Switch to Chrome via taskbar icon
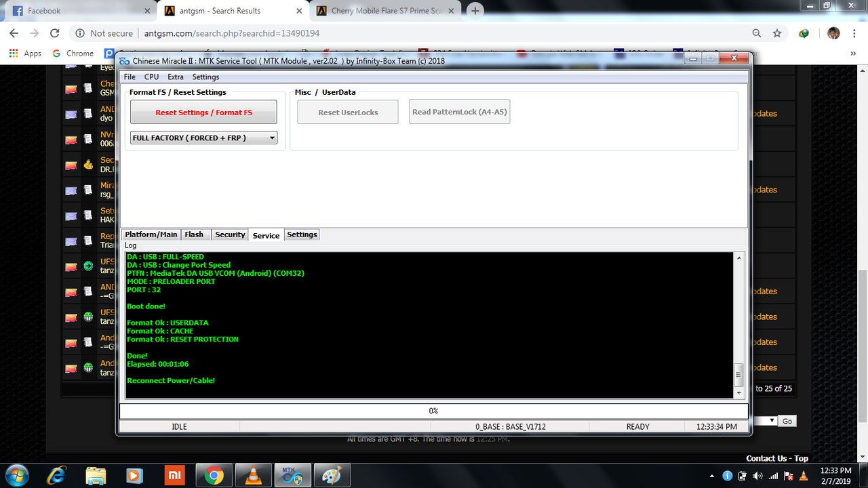 (x=214, y=476)
